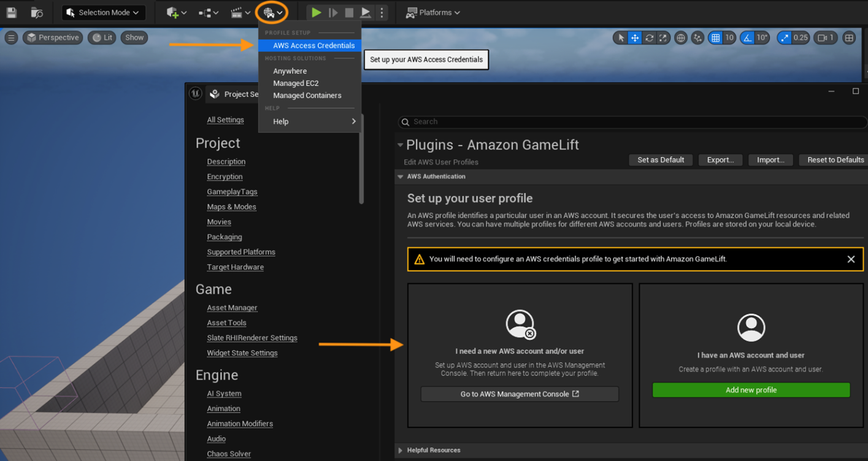
Task: Open Encryption settings
Action: point(225,177)
